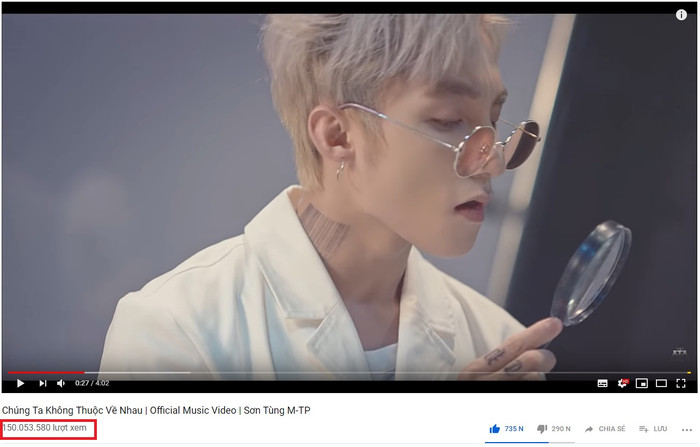Viewport: 700px width, 447px height.
Task: Click the channel watermark in video corner
Action: 679,353
